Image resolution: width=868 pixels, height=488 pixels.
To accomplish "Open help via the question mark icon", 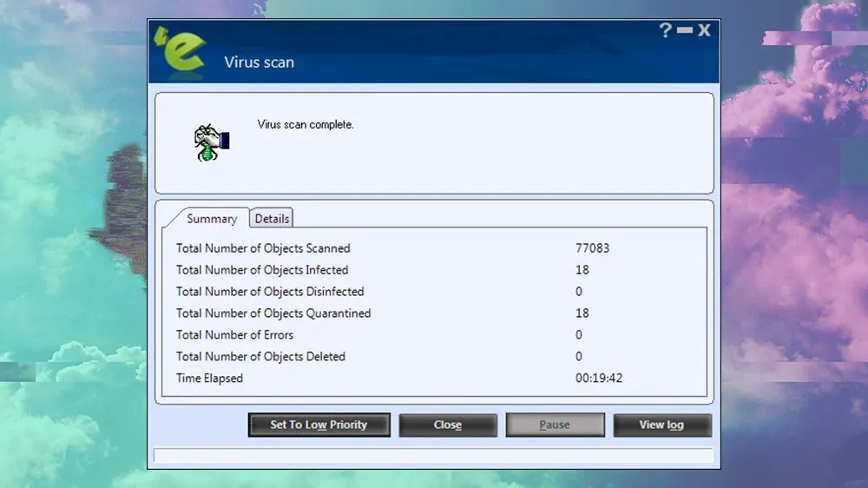I will (665, 30).
